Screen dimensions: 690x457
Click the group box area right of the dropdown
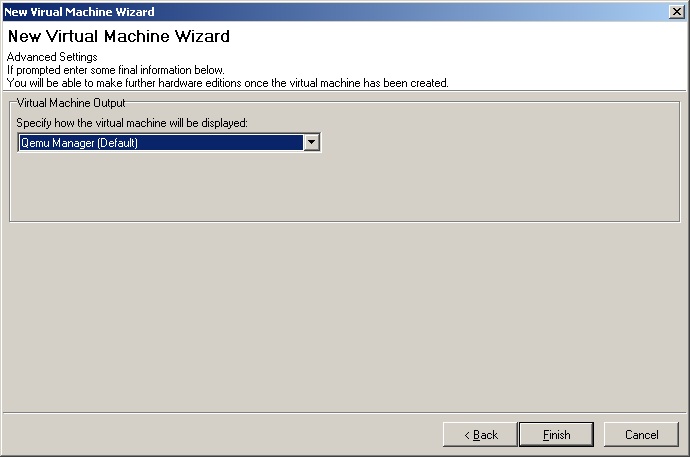[x=500, y=143]
